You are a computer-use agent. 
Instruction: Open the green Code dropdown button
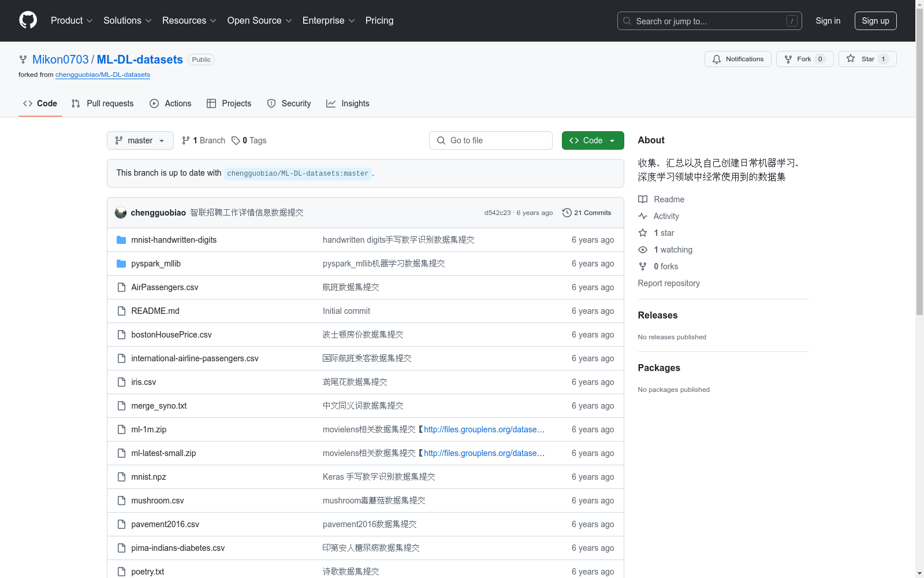point(593,140)
